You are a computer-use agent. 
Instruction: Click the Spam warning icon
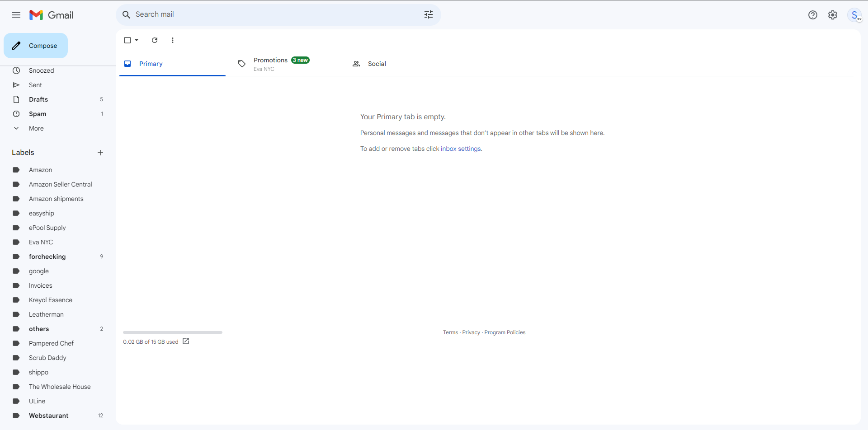16,114
